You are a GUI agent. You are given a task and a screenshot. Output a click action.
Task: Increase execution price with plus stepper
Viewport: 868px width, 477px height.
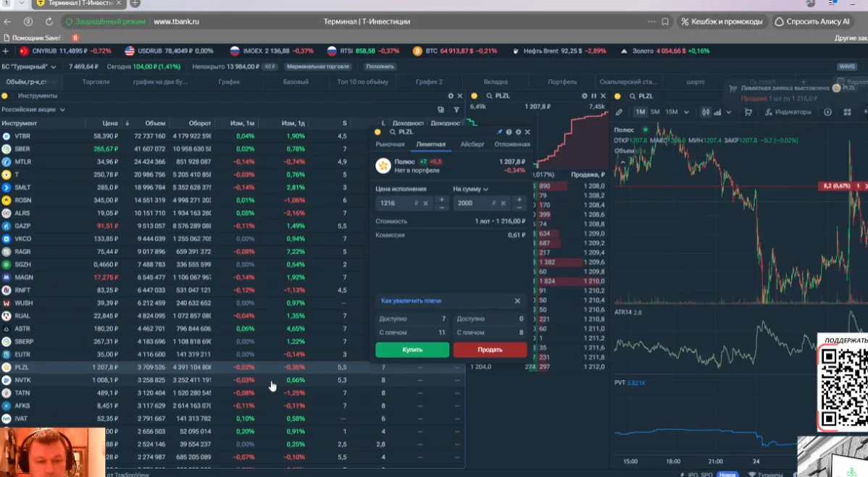click(x=442, y=200)
